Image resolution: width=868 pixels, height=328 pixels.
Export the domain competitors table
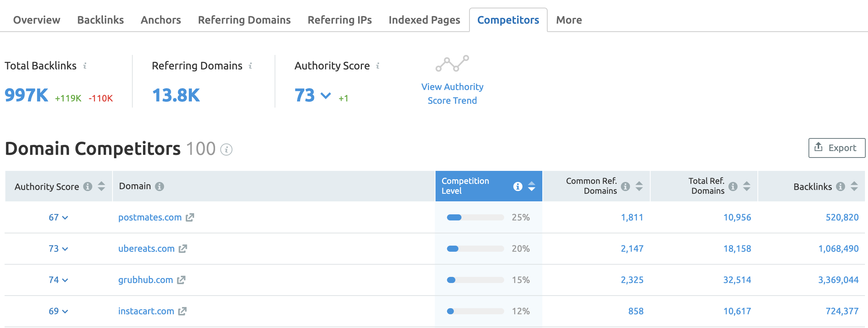pos(837,148)
